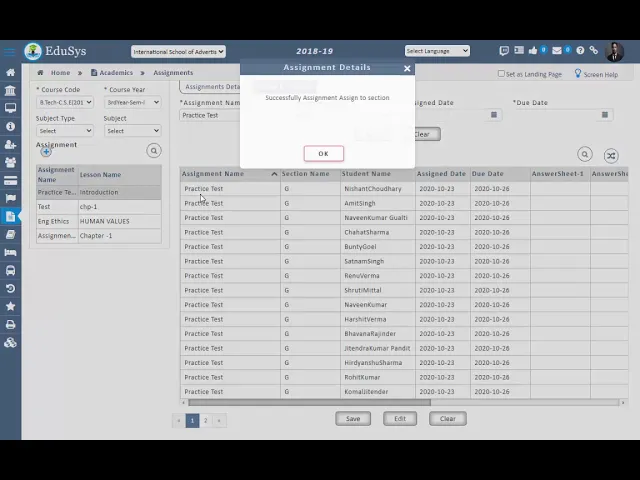Open the history clock icon in sidebar
The height and width of the screenshot is (480, 640).
[10, 289]
